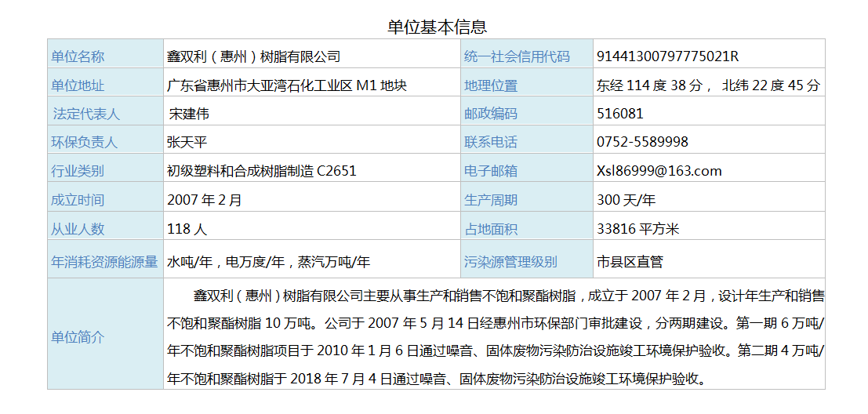This screenshot has height=414, width=868.
Task: Click the production cycle value 300 天/年
Action: tap(626, 200)
